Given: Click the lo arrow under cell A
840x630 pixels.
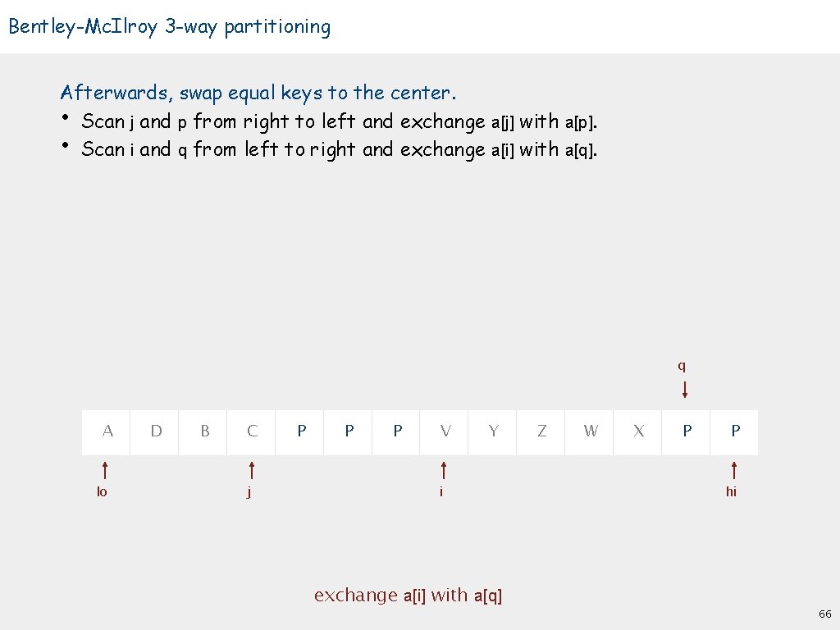Looking at the screenshot, I should 106,470.
